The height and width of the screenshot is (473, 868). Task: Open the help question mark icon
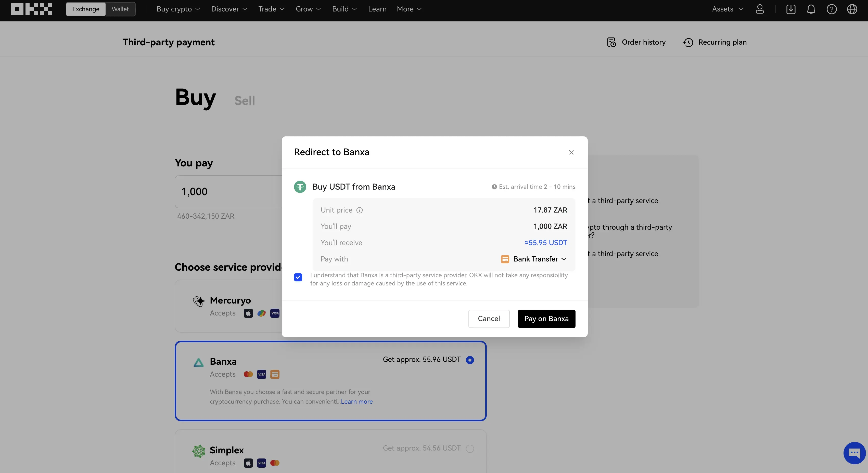point(832,9)
